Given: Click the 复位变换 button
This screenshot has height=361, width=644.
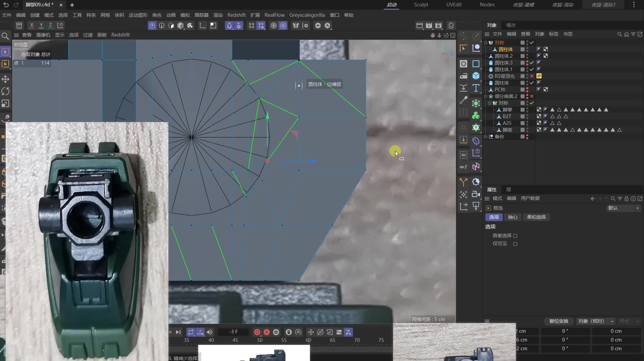Looking at the screenshot, I should click(x=558, y=321).
